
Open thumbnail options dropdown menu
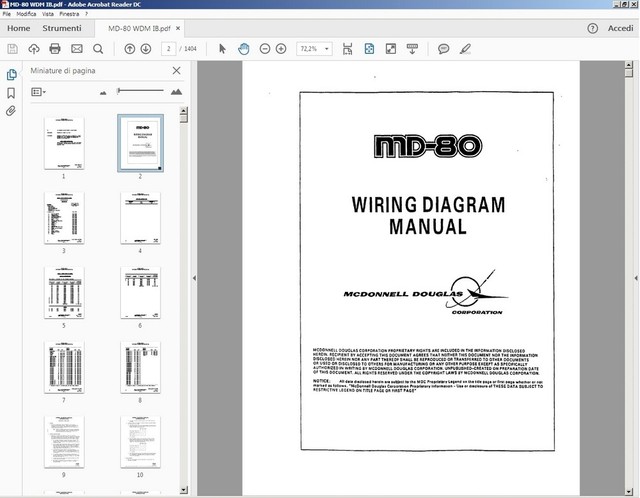[38, 92]
